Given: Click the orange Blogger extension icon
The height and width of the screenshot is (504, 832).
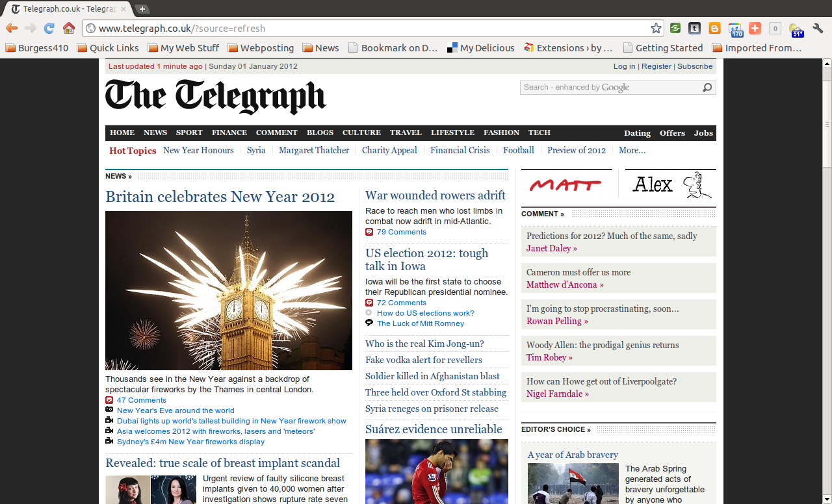Looking at the screenshot, I should 714,28.
